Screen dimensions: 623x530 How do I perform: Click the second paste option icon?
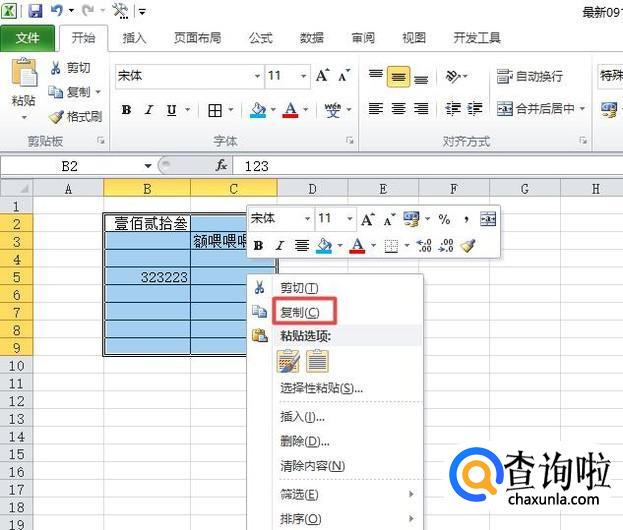tap(317, 361)
